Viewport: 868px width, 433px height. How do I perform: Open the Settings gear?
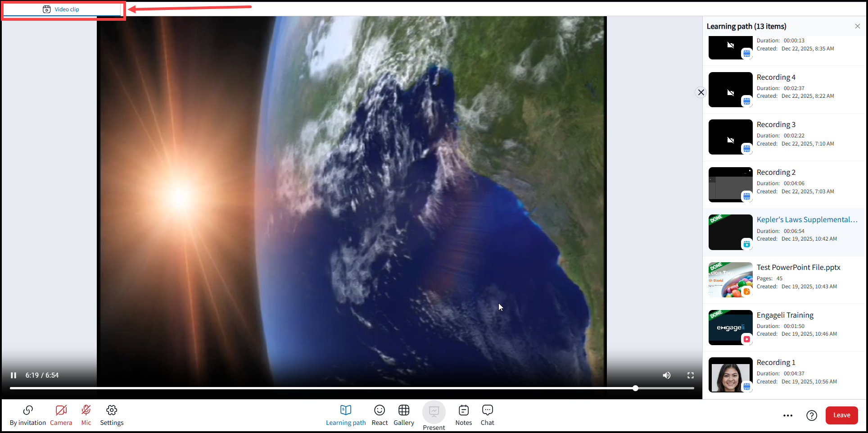pos(112,415)
